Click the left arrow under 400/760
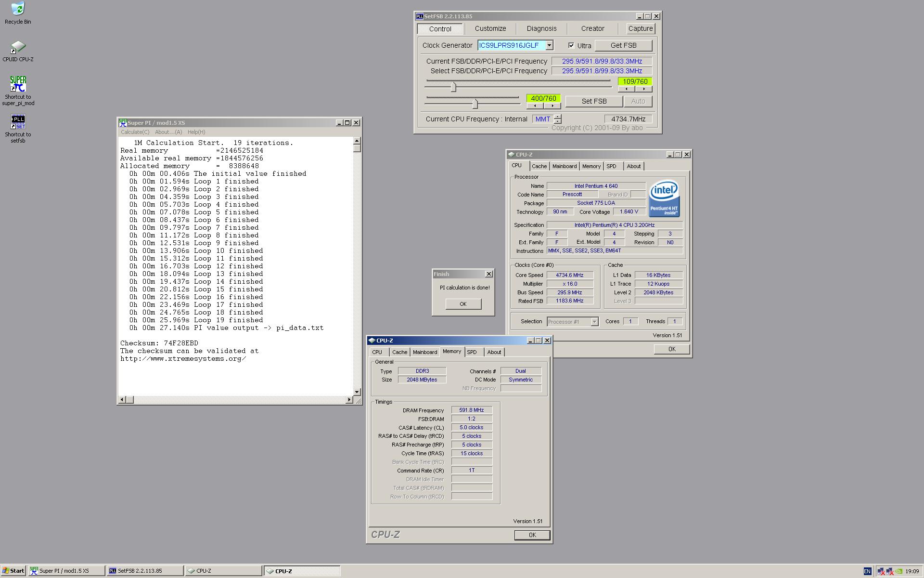Viewport: 924px width, 578px height. click(535, 106)
